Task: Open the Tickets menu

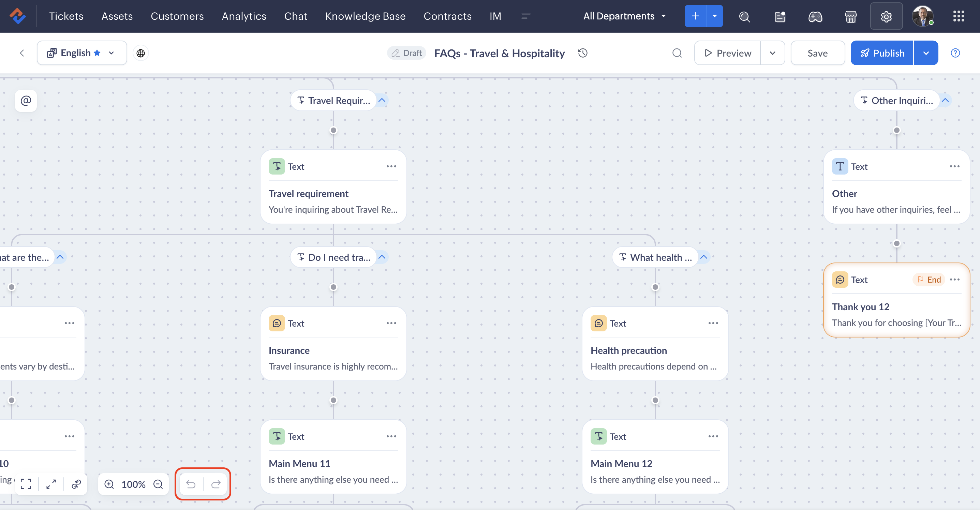Action: 66,16
